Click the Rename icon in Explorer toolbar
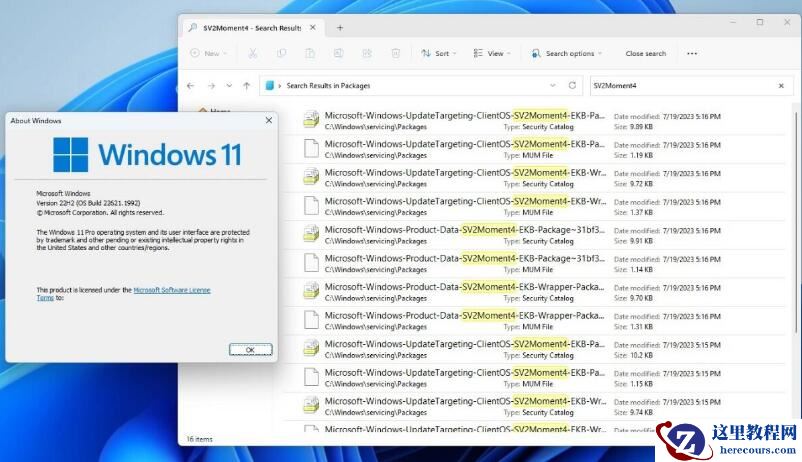Viewport: 802px width, 462px height. (x=338, y=53)
